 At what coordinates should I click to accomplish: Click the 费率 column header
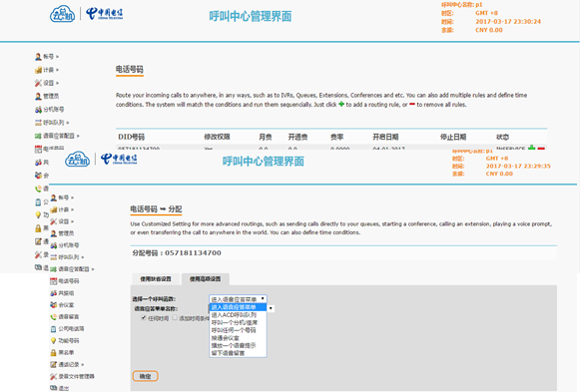tap(337, 137)
